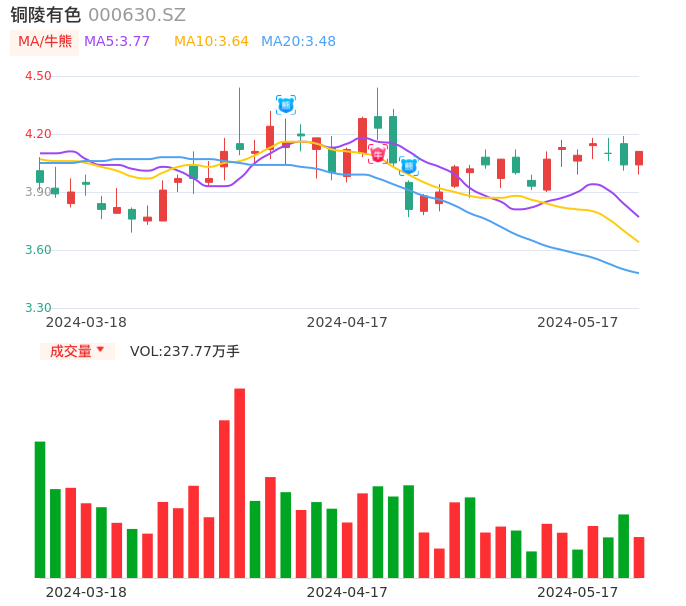Image resolution: width=686 pixels, height=606 pixels.
Task: Click the stock code 000630.SZ
Action: pos(137,15)
